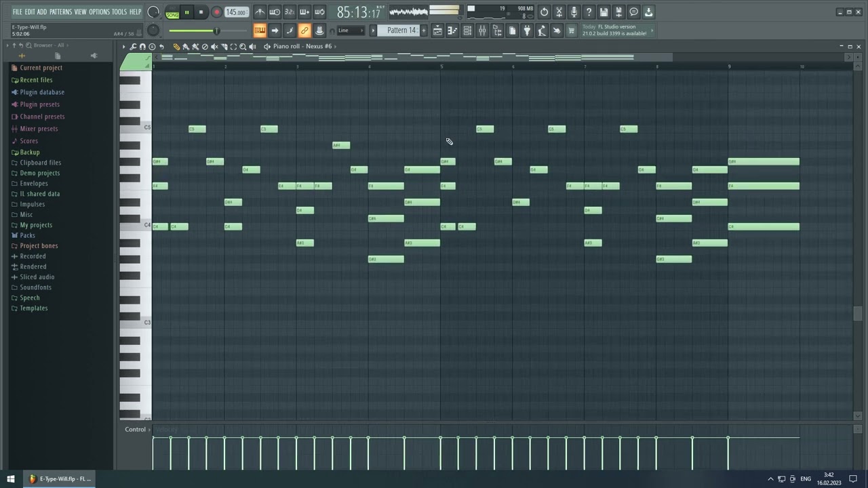Image resolution: width=868 pixels, height=488 pixels.
Task: Expand the Packs folder in browser
Action: click(27, 235)
